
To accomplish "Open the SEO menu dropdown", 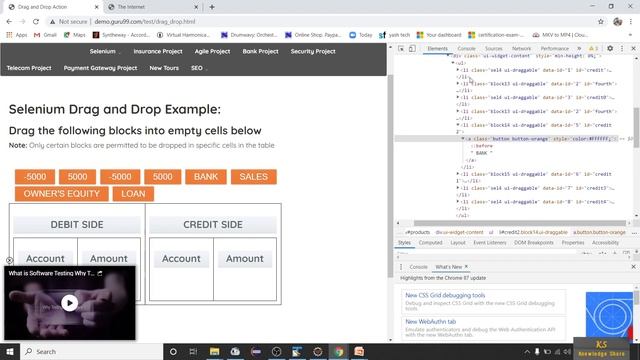I will [198, 68].
